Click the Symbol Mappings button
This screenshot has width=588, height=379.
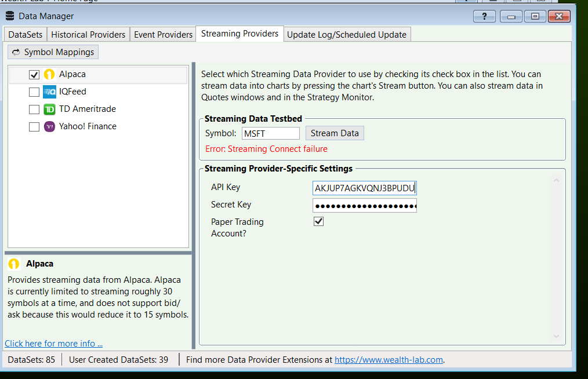[x=53, y=52]
